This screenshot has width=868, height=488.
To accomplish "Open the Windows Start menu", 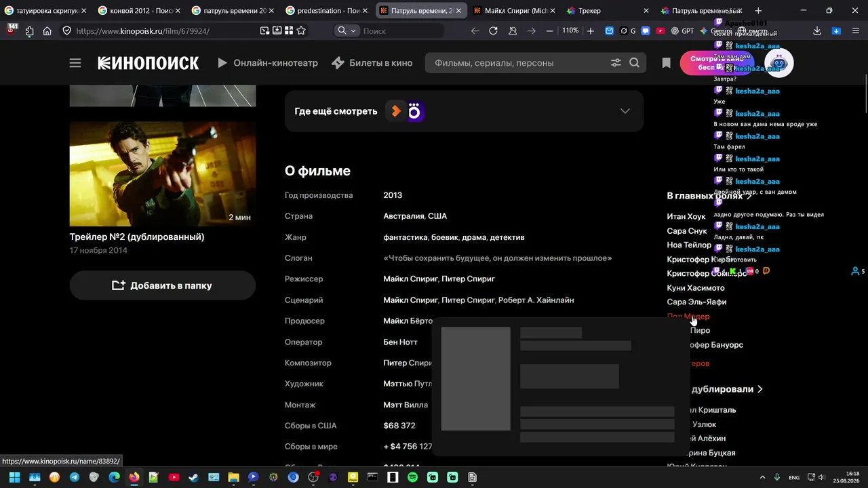I will click(14, 477).
